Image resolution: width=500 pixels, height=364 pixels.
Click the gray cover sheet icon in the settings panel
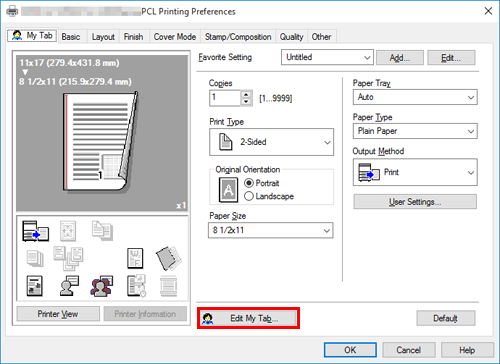pyautogui.click(x=168, y=258)
